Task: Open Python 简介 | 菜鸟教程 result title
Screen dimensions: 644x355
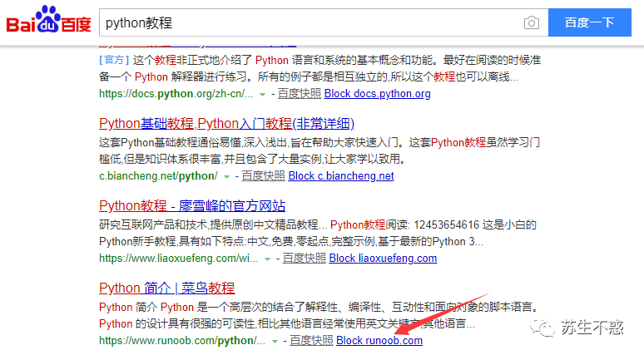Action: (x=166, y=288)
